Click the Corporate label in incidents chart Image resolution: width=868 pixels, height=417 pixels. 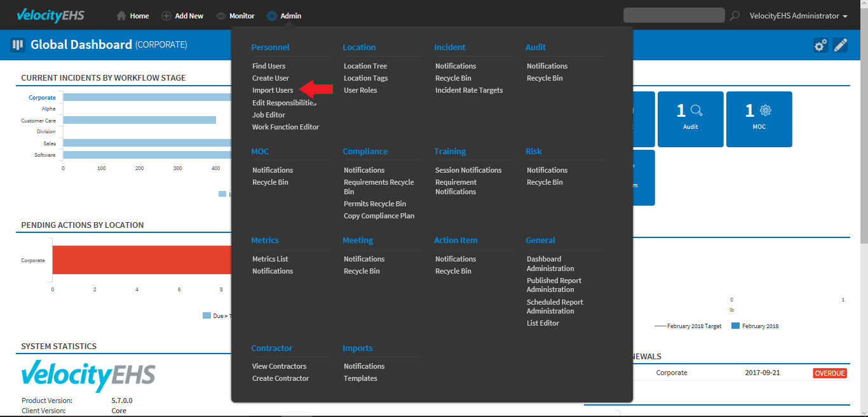click(x=42, y=98)
